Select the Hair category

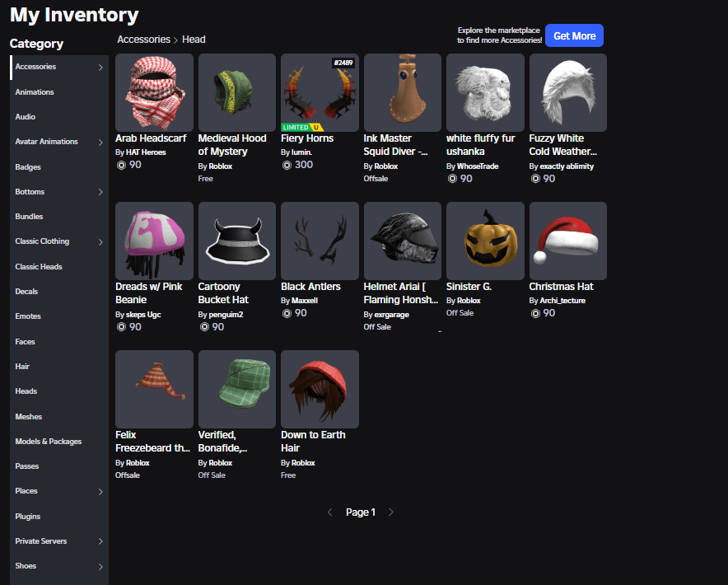click(x=23, y=366)
